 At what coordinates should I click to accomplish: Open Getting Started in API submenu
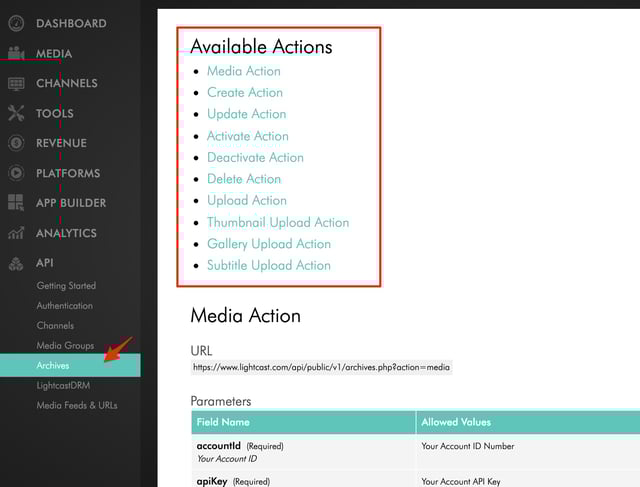pos(66,286)
